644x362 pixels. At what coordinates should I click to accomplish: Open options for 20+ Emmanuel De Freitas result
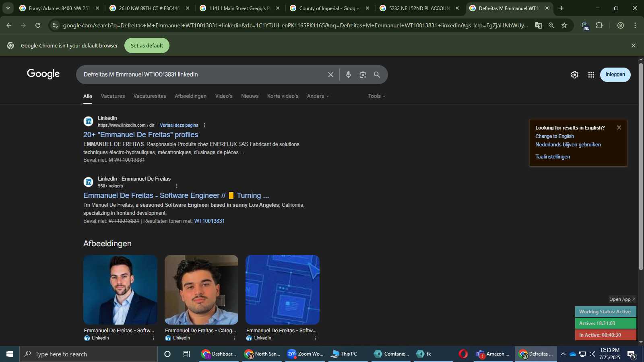point(204,125)
